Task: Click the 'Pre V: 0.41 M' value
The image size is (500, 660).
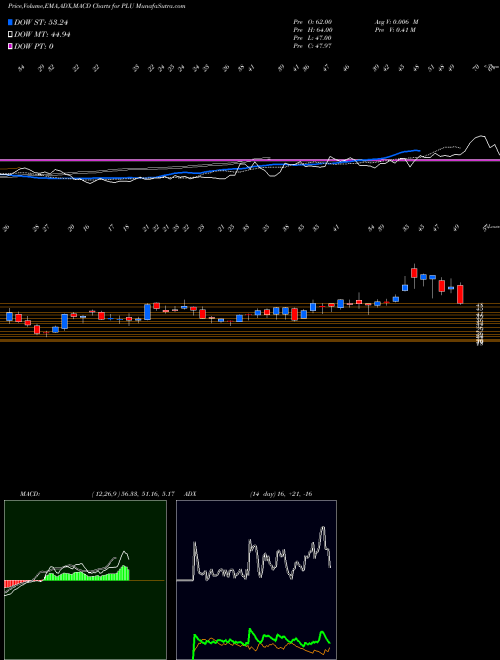Action: point(395,30)
